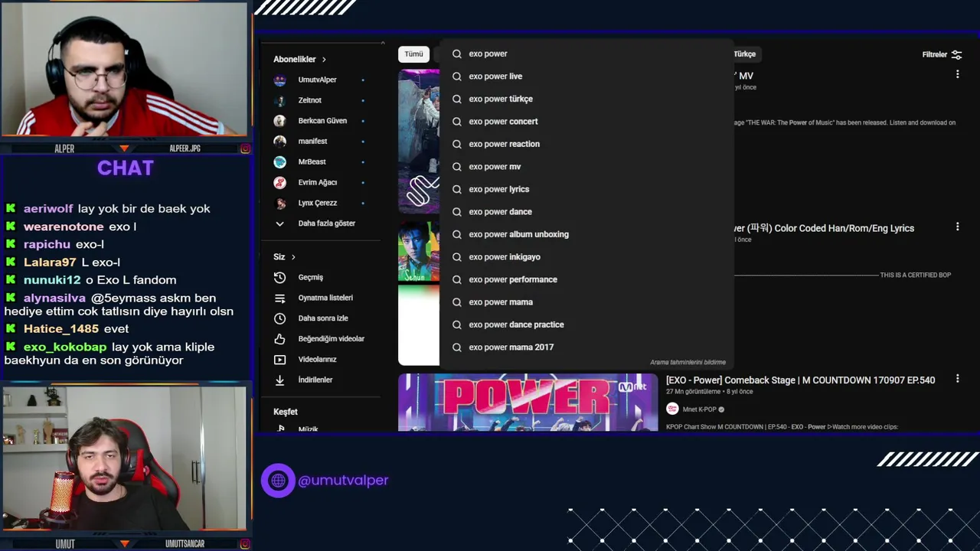Screen dimensions: 980x551
Task: Click chat username exo_kokobap
Action: click(x=66, y=347)
